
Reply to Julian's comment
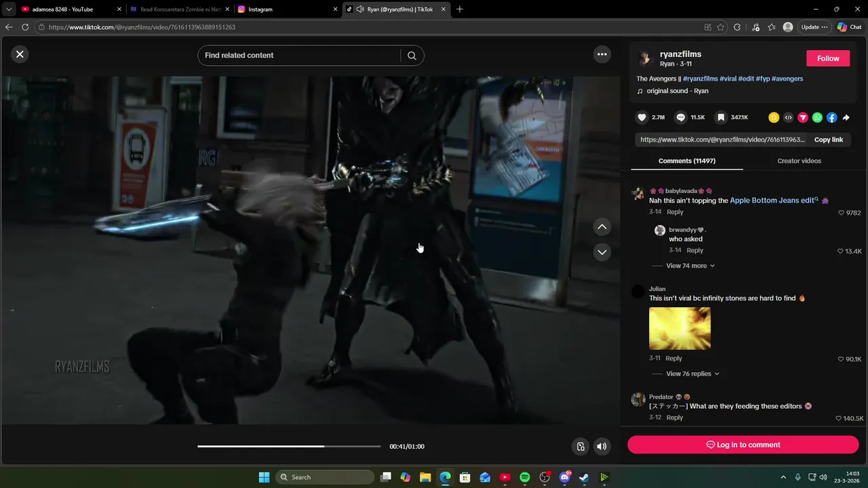tap(673, 359)
